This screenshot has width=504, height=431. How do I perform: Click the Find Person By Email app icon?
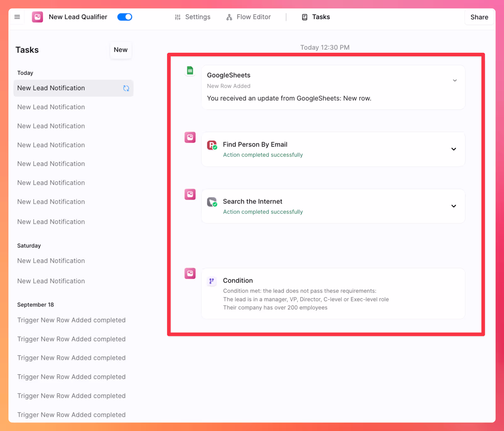212,145
